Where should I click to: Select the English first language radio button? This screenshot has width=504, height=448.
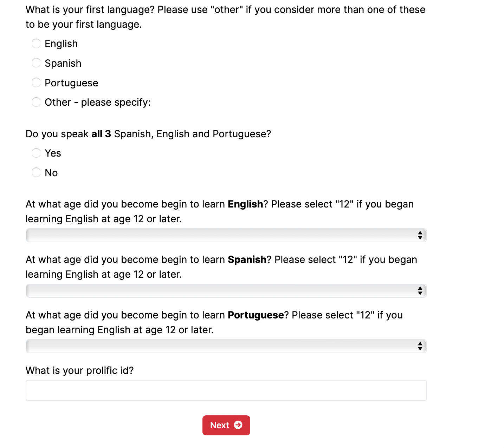tap(36, 44)
